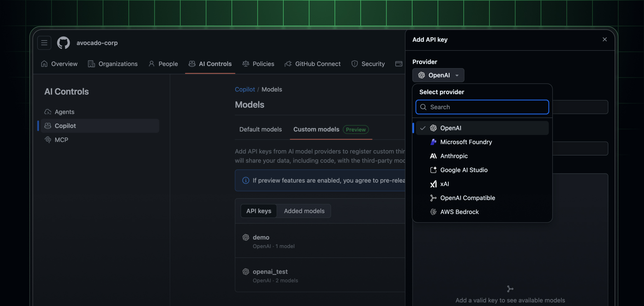This screenshot has height=306, width=644.
Task: Switch to the Added models view
Action: [304, 211]
